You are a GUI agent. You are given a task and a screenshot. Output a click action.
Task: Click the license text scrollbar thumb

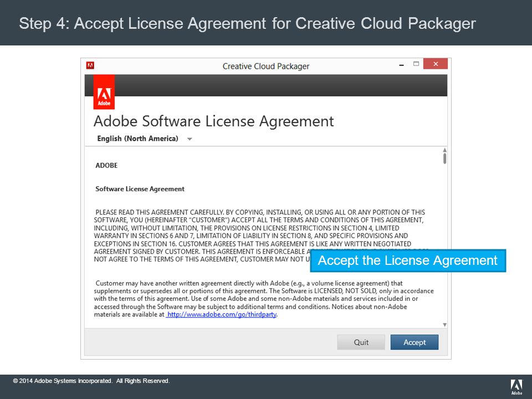tap(444, 158)
